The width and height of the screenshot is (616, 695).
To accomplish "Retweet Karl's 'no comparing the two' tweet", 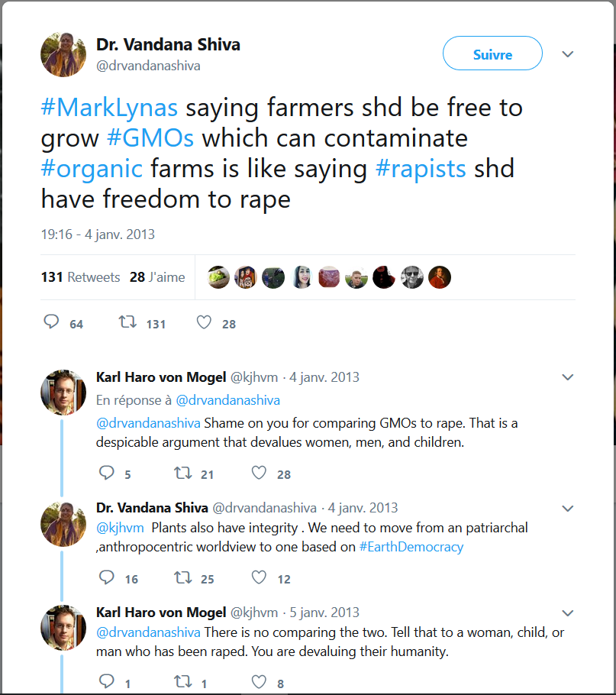I will click(183, 681).
